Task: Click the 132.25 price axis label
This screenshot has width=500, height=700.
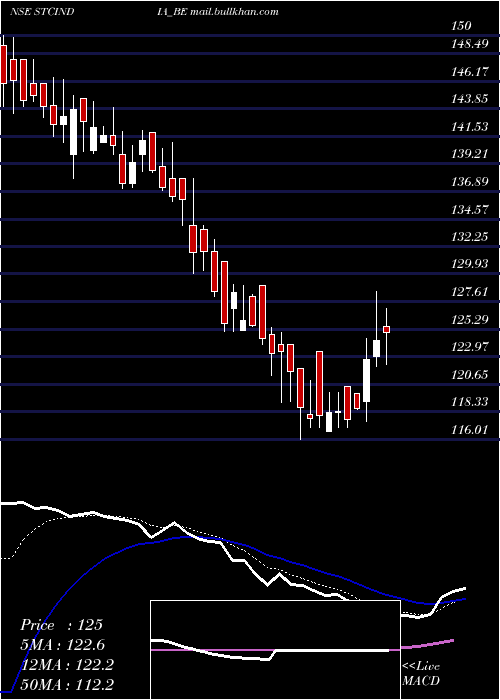Action: coord(470,237)
